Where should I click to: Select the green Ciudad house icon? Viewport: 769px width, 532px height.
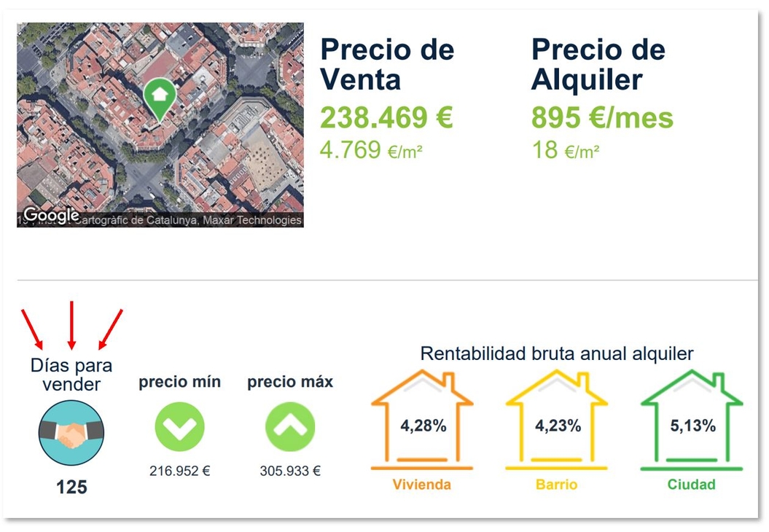pyautogui.click(x=692, y=420)
